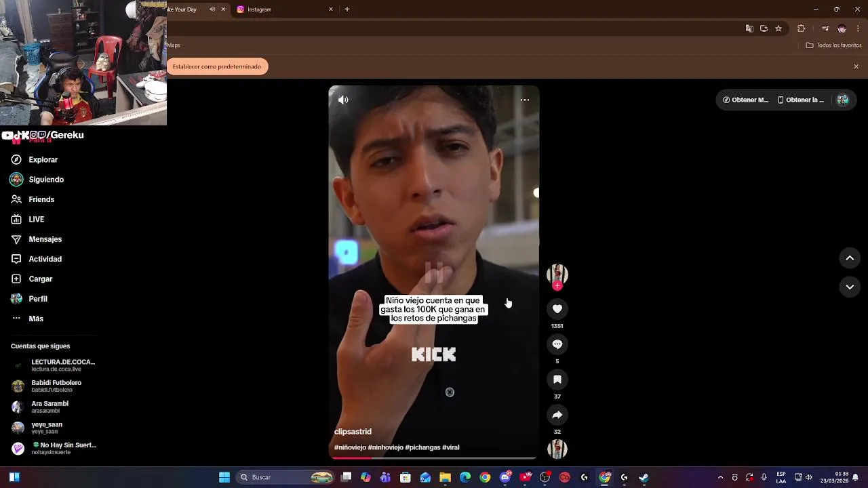Viewport: 868px width, 488px height.
Task: Click the microphone icon in system tray
Action: (x=764, y=477)
